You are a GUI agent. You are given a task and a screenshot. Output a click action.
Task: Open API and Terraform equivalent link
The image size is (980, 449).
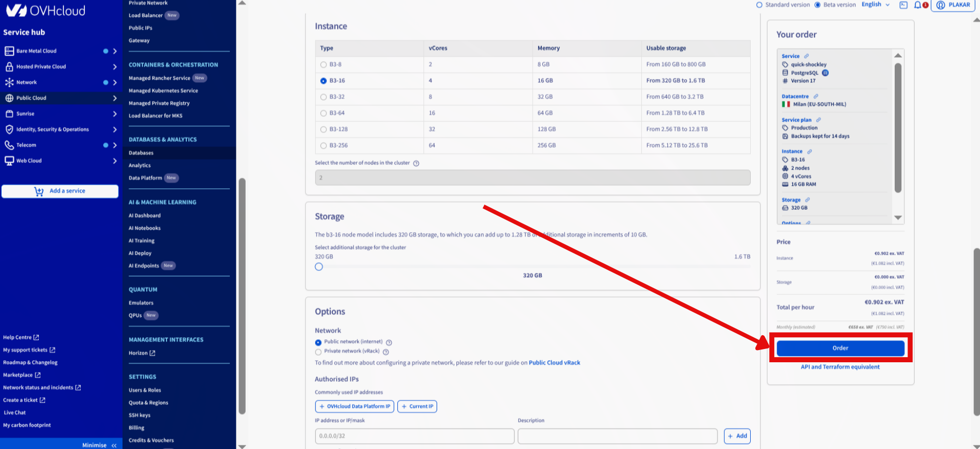(840, 367)
